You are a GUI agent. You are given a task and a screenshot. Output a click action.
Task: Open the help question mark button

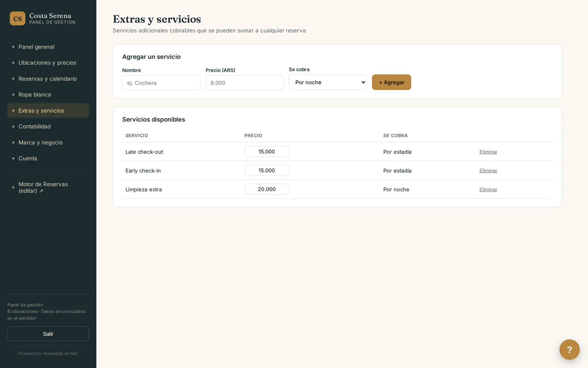[x=569, y=350]
